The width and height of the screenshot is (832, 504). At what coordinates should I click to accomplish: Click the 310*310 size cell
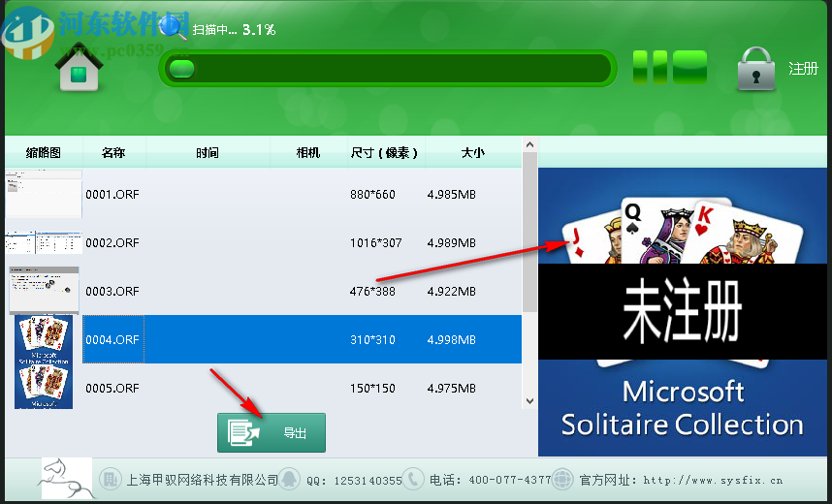pyautogui.click(x=372, y=339)
